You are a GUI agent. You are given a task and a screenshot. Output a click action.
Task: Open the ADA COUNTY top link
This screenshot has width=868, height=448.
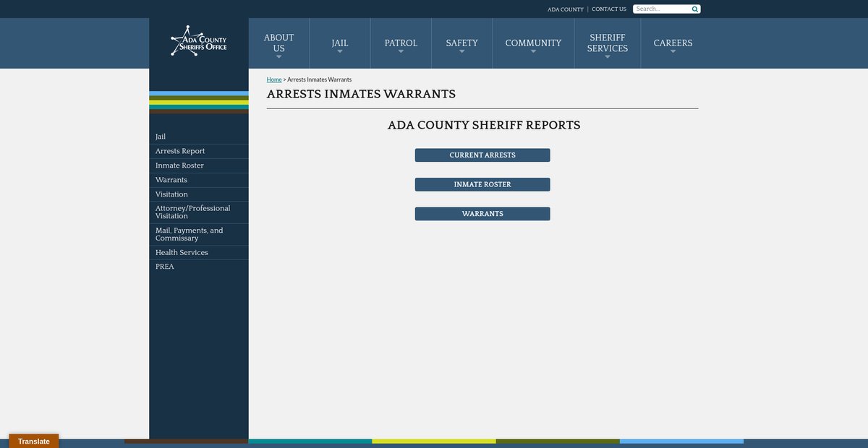(566, 9)
